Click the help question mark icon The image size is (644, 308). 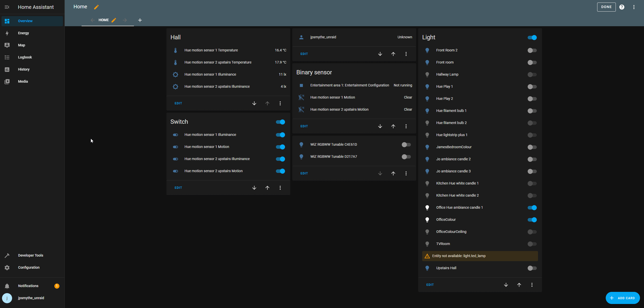tap(622, 7)
